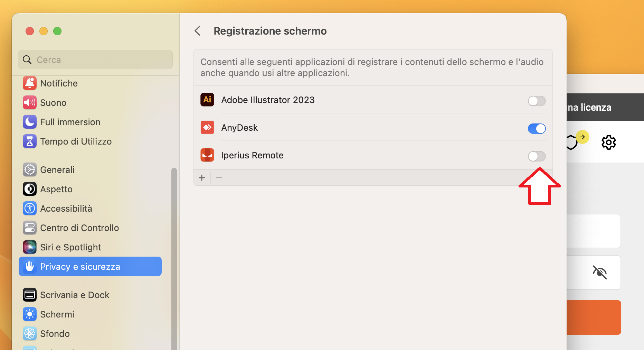644x350 pixels.
Task: Click the Tempo di Utilizzo hourglass icon
Action: (30, 141)
